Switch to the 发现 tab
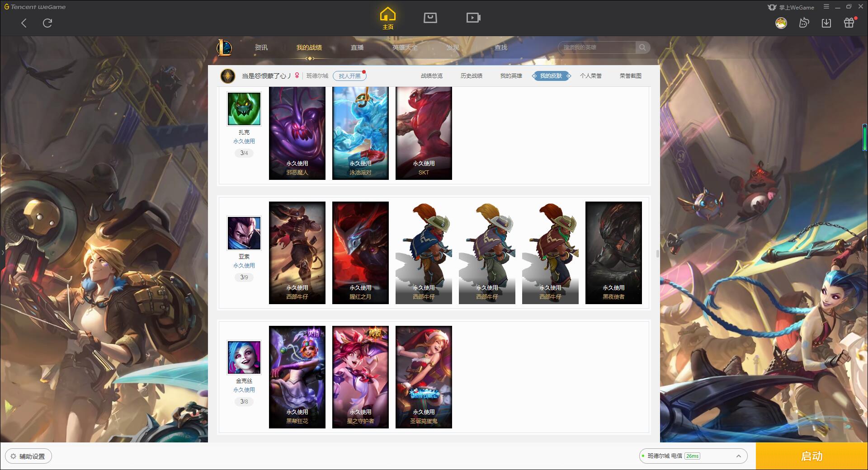This screenshot has width=868, height=470. (x=453, y=47)
